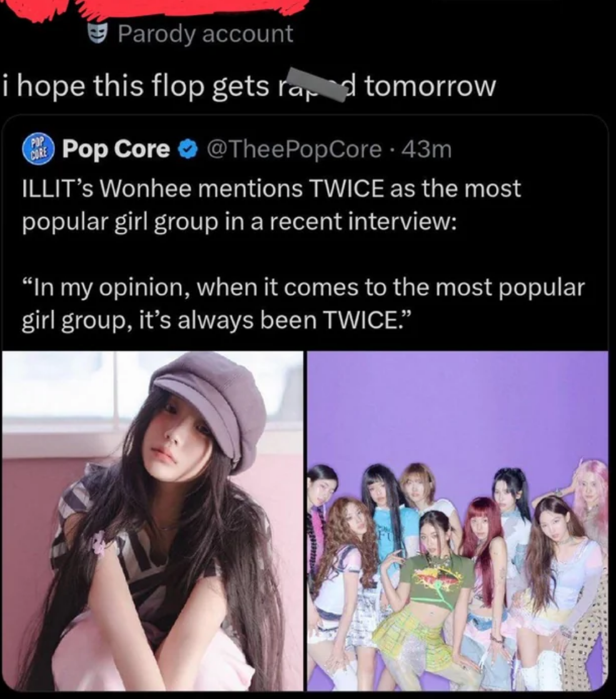Click the censored word in tweet
This screenshot has height=699, width=616.
[316, 86]
